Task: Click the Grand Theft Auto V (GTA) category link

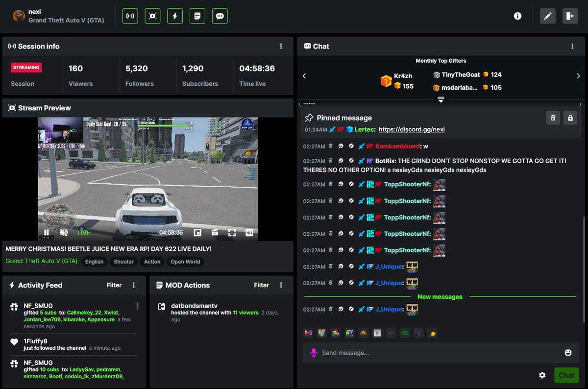Action: pyautogui.click(x=41, y=261)
